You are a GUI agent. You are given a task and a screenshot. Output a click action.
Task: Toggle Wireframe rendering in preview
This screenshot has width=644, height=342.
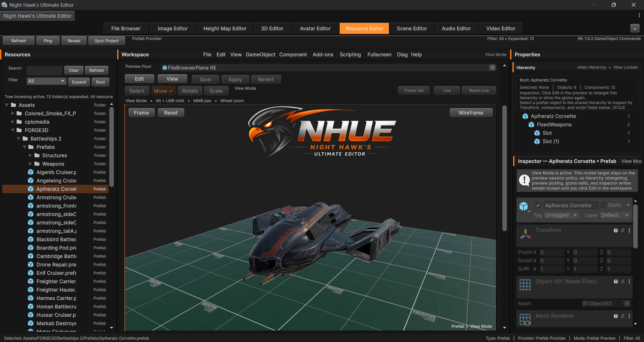click(x=471, y=113)
